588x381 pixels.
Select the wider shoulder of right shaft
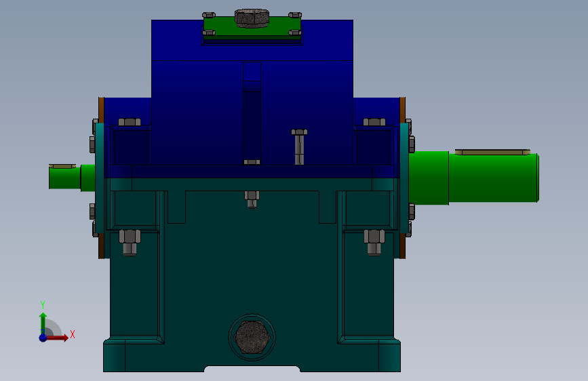click(x=429, y=178)
